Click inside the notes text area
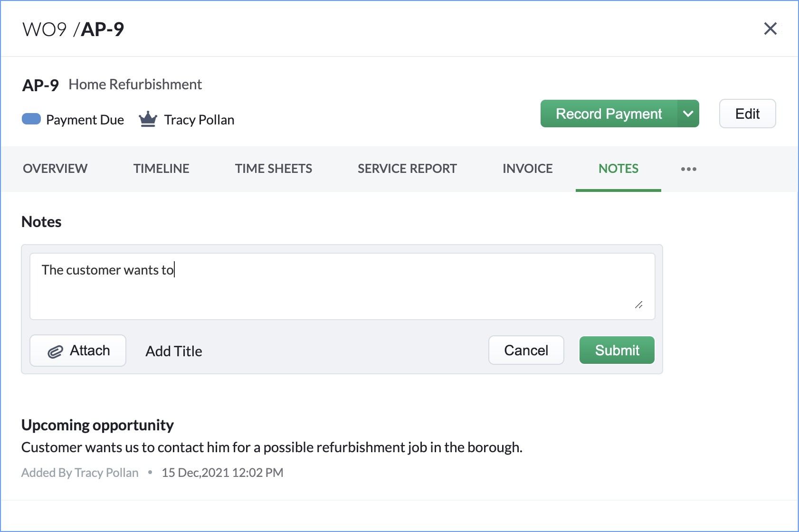This screenshot has width=799, height=532. [x=342, y=286]
